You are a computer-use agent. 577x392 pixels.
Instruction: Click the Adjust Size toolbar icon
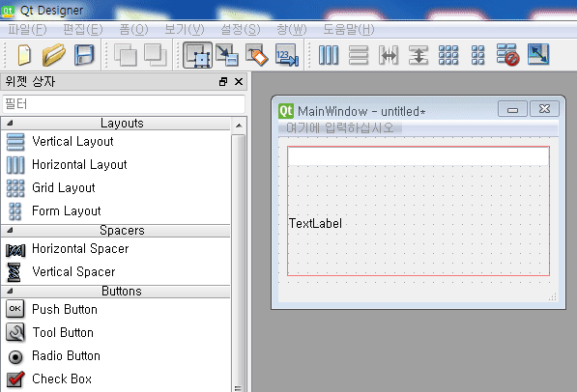point(538,54)
